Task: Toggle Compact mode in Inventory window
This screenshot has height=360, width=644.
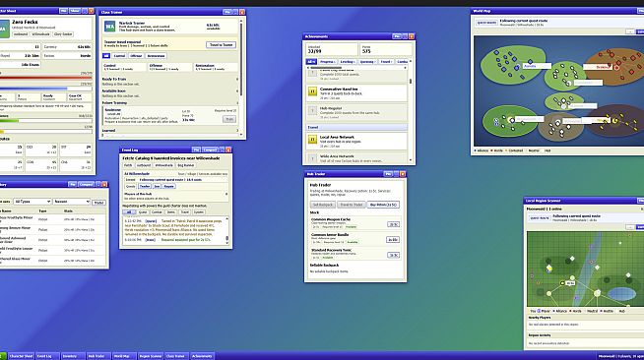Action: tap(87, 185)
